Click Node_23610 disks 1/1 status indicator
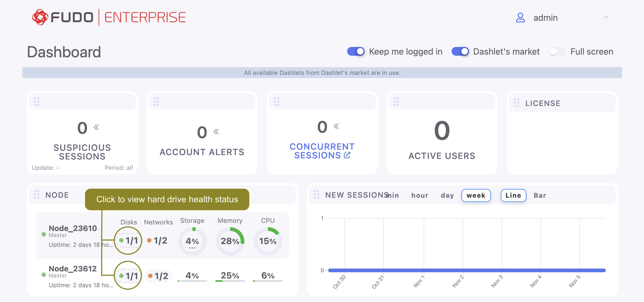 point(128,241)
